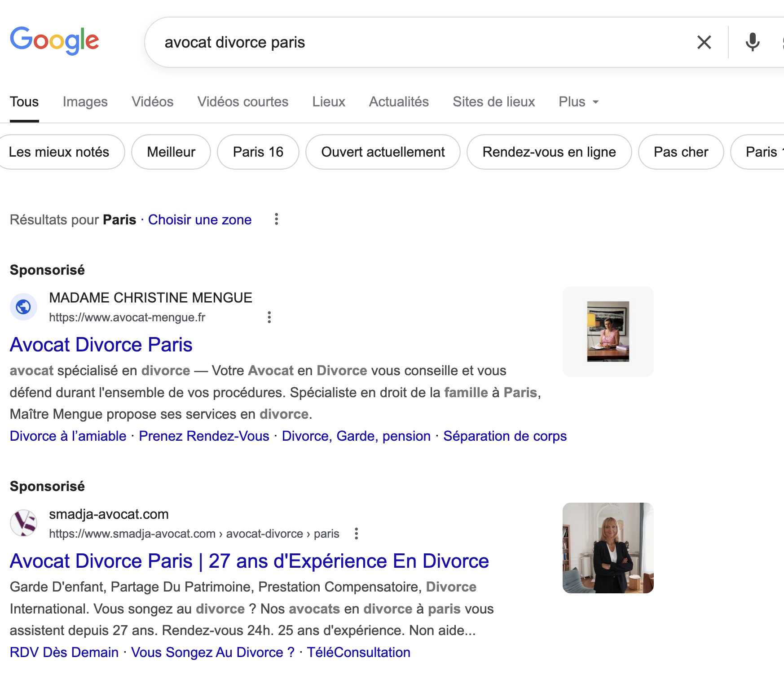Open the Séparation de corps sitelink
The image size is (784, 675).
pyautogui.click(x=505, y=436)
